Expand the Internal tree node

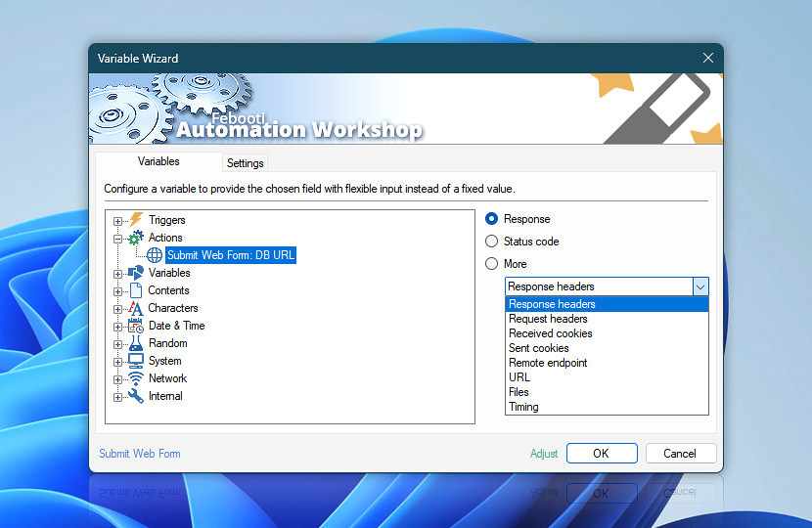click(117, 397)
